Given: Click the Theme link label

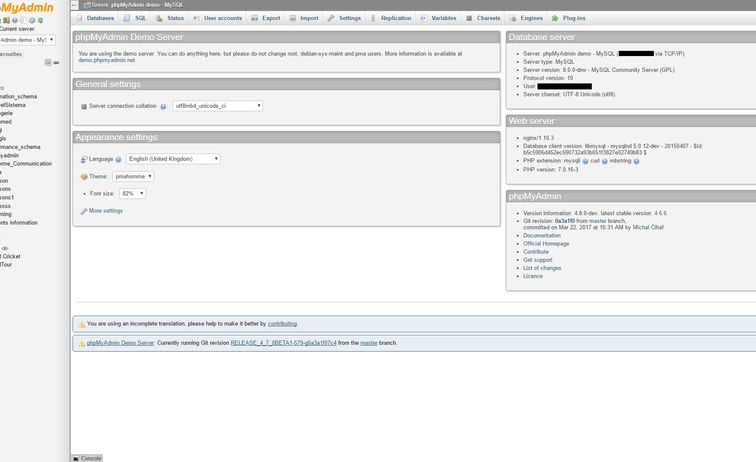Looking at the screenshot, I should click(98, 177).
